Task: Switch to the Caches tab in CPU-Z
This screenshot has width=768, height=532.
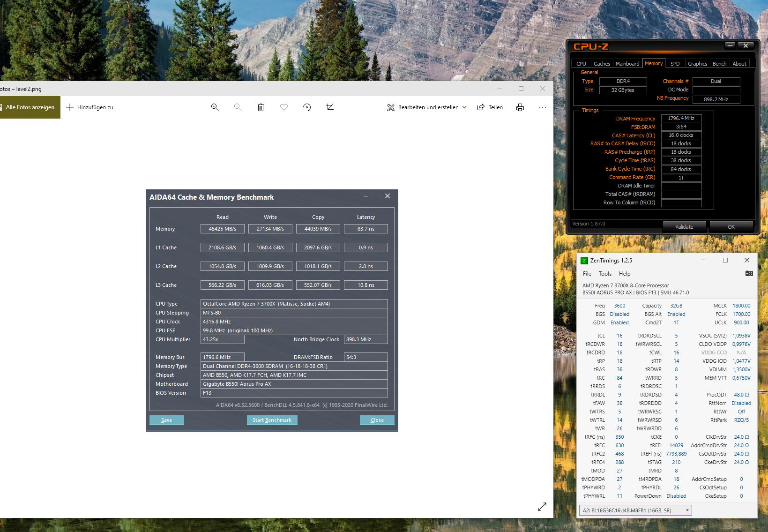Action: (602, 64)
